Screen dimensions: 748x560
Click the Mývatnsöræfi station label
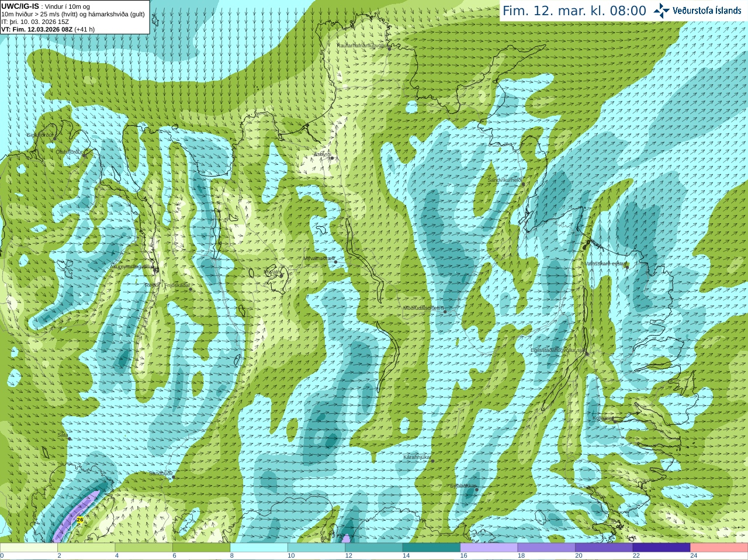tap(319, 258)
